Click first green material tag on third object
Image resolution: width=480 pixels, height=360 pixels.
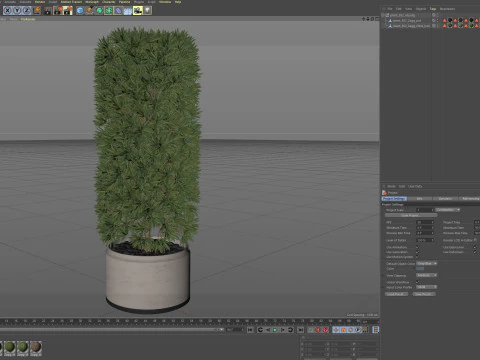click(450, 26)
